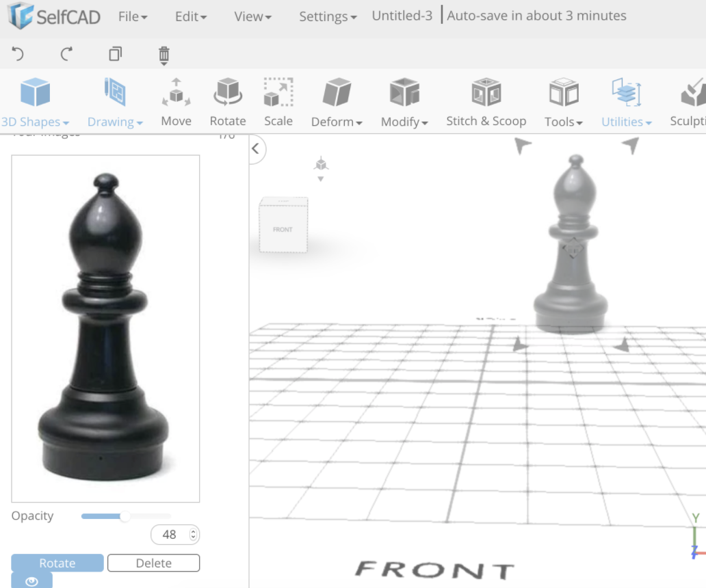Toggle the reference image visibility eye icon
The image size is (706, 588).
pos(31,580)
